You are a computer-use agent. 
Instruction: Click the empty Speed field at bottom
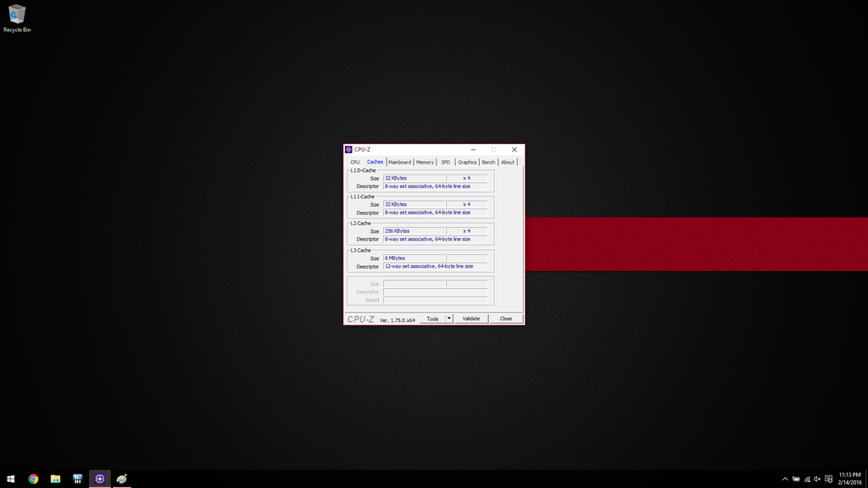click(x=435, y=300)
